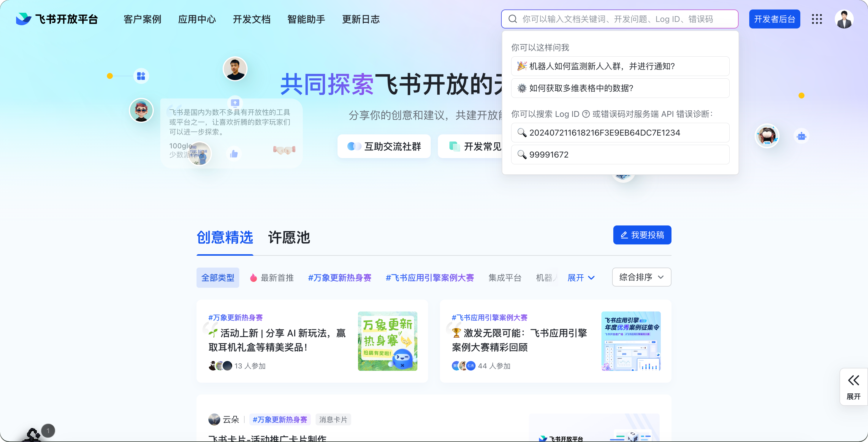
Task: Open 智能助手 in the top navigation
Action: pyautogui.click(x=306, y=19)
